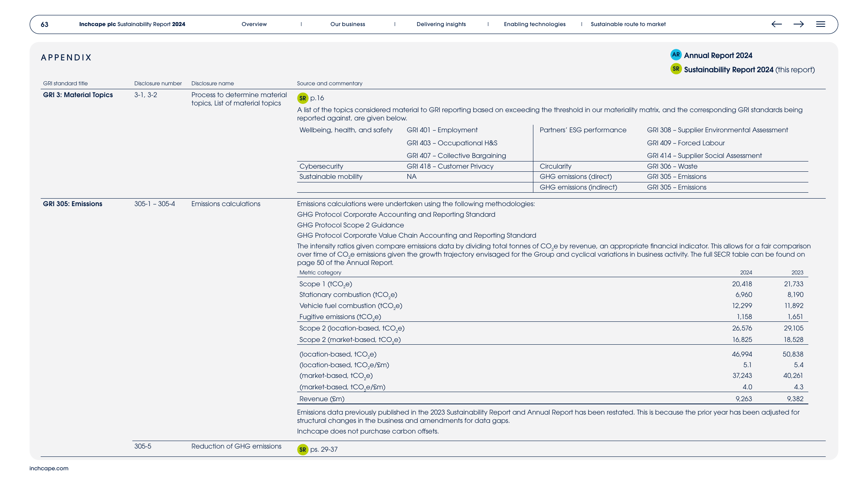Click the SR badge beside p.16
This screenshot has height=490, width=868.
pos(303,98)
